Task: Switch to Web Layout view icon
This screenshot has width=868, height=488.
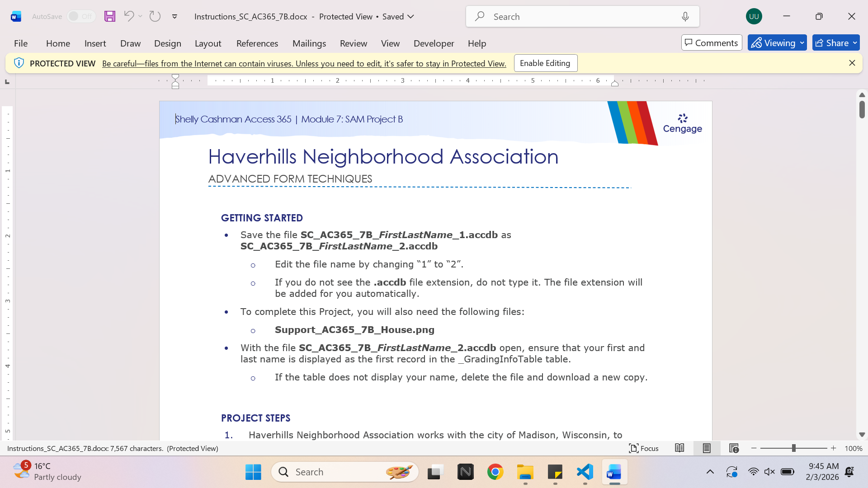Action: pos(734,448)
